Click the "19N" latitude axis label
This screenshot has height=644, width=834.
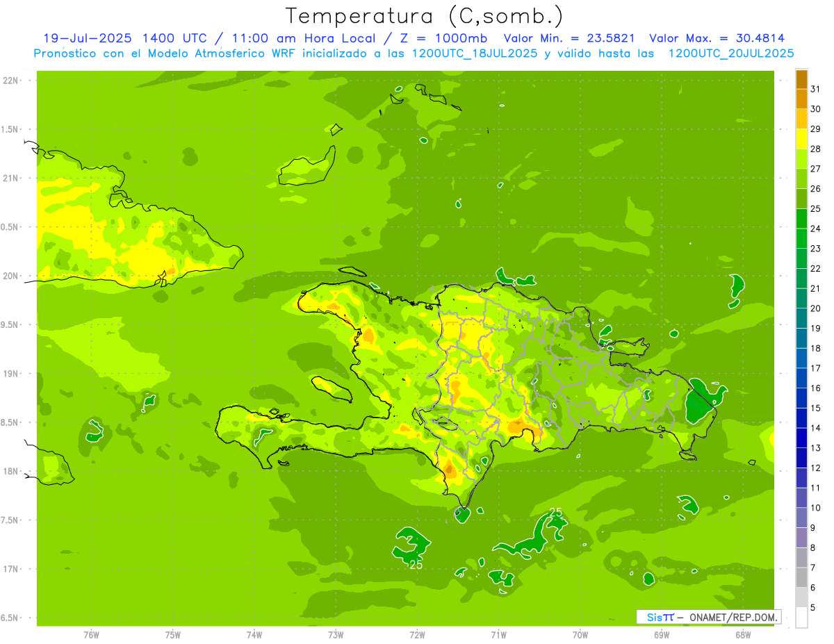11,374
